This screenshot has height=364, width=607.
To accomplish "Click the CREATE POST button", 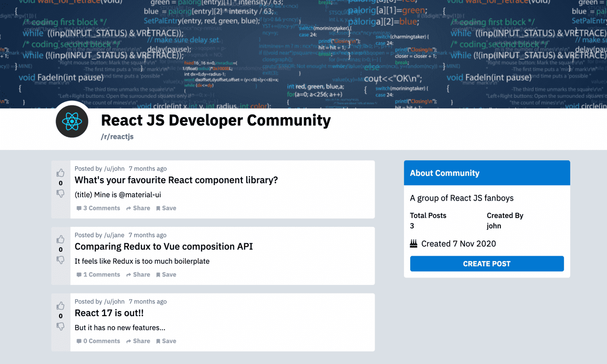I will pos(487,264).
